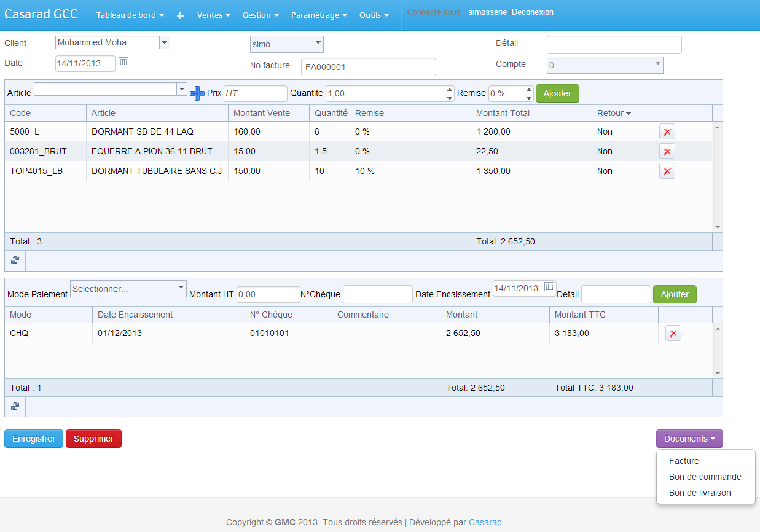Select the CHQ mode cell
The height and width of the screenshot is (532, 760).
49,333
